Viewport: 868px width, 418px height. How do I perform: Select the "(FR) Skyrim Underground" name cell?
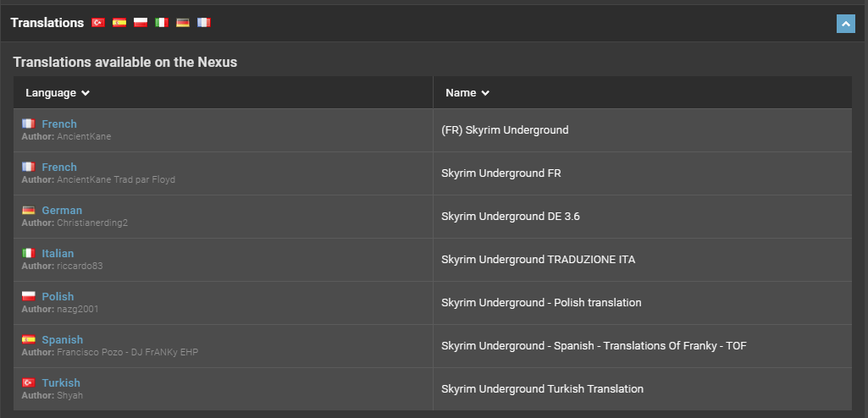point(505,130)
